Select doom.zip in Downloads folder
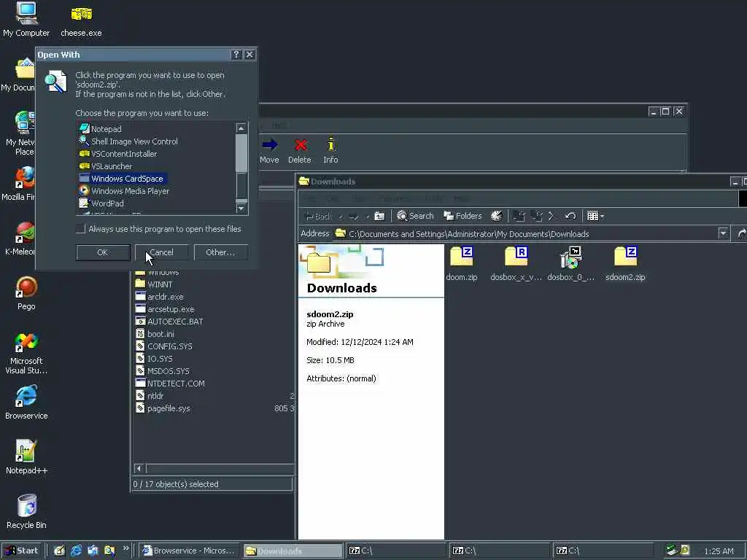 [462, 263]
